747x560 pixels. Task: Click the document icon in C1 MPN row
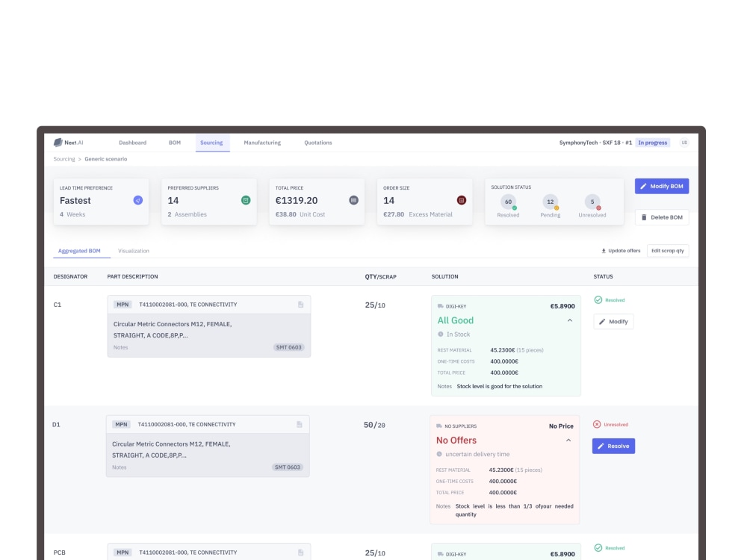300,305
